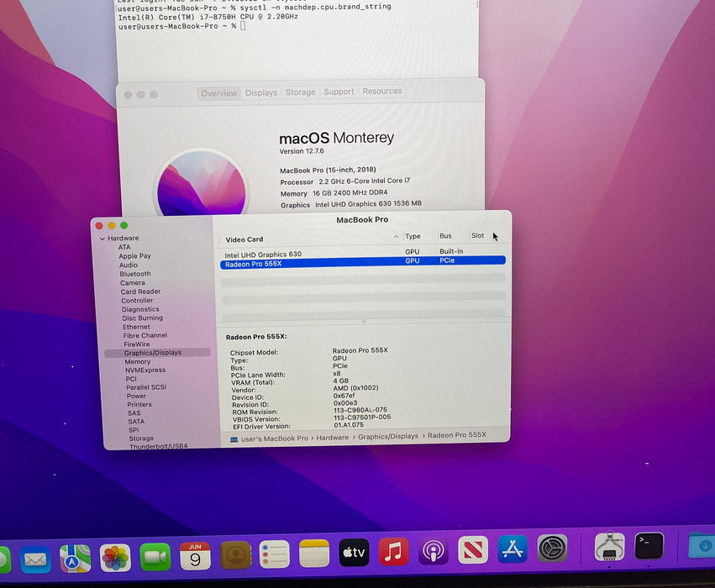715x588 pixels.
Task: Sort by Bus column header
Action: pos(445,236)
